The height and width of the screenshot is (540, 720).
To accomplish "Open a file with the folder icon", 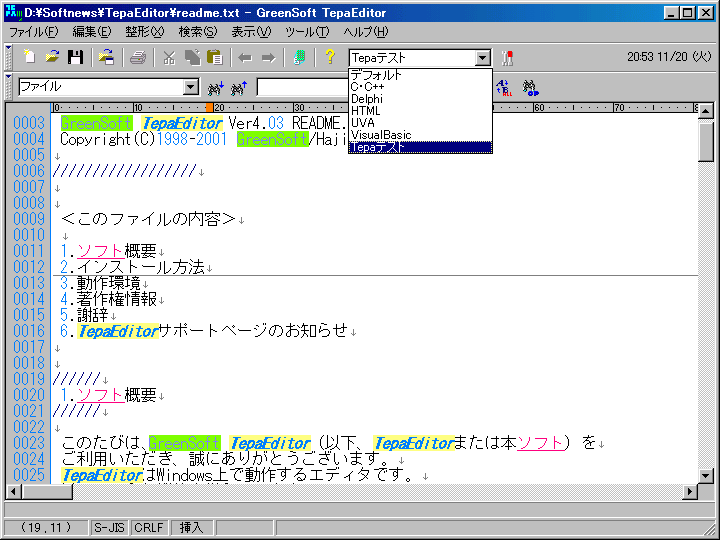I will pos(52,57).
